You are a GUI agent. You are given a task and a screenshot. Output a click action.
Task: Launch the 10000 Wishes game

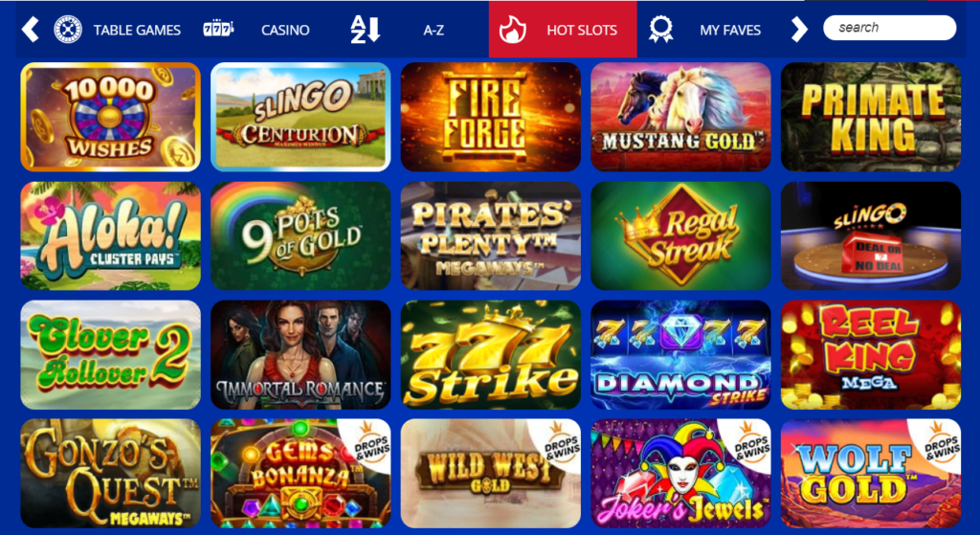click(111, 117)
